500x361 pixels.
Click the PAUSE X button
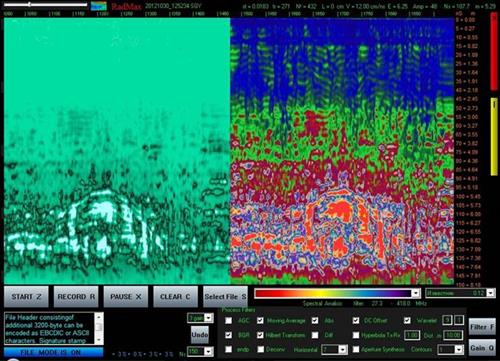pyautogui.click(x=126, y=297)
